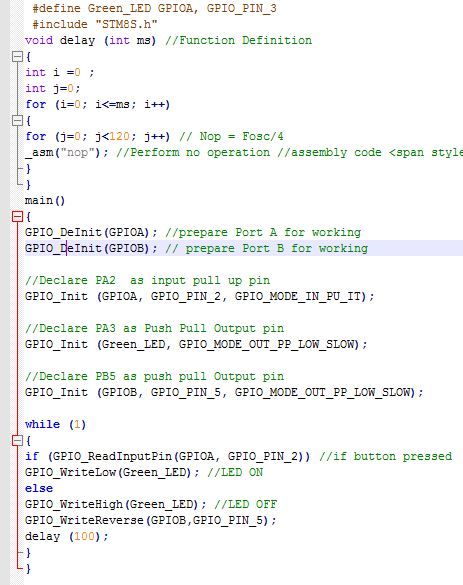Click the '//LED ON' comment
The image size is (463, 585).
(235, 473)
